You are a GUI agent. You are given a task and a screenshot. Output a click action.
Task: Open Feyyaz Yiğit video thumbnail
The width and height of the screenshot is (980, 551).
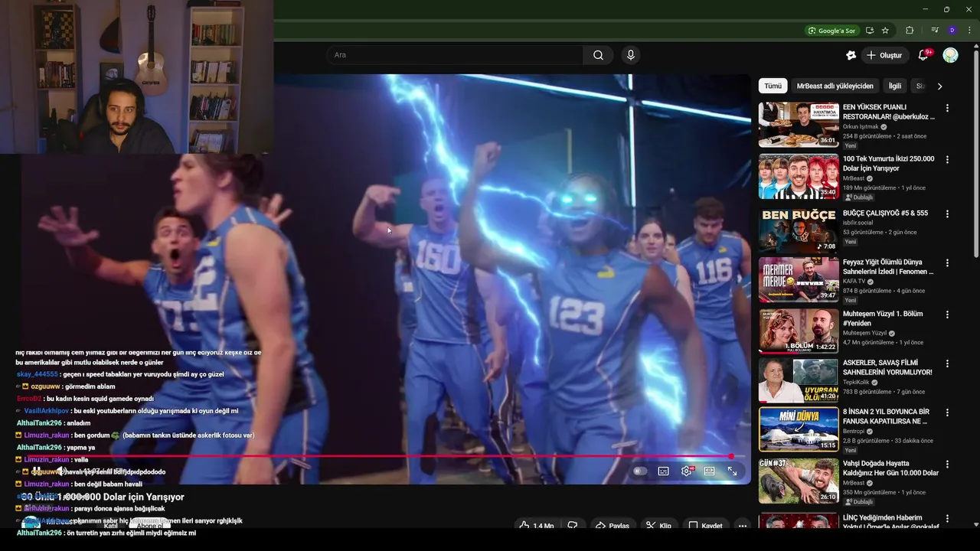799,279
